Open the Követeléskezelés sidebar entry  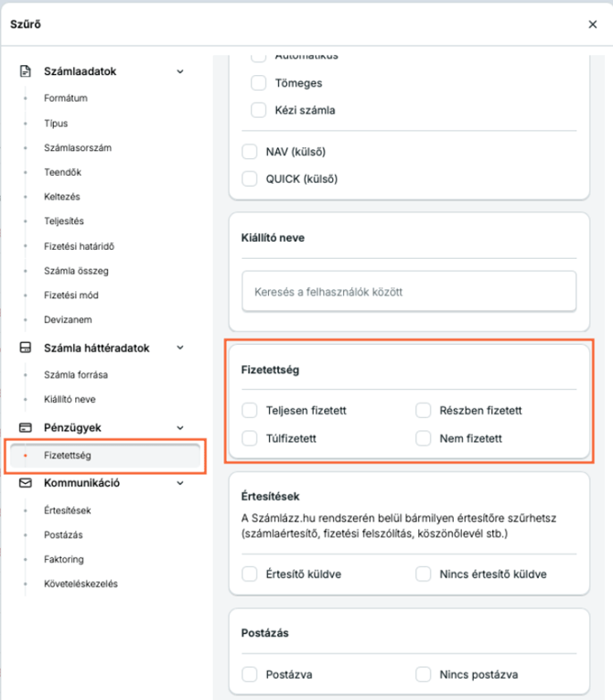81,584
